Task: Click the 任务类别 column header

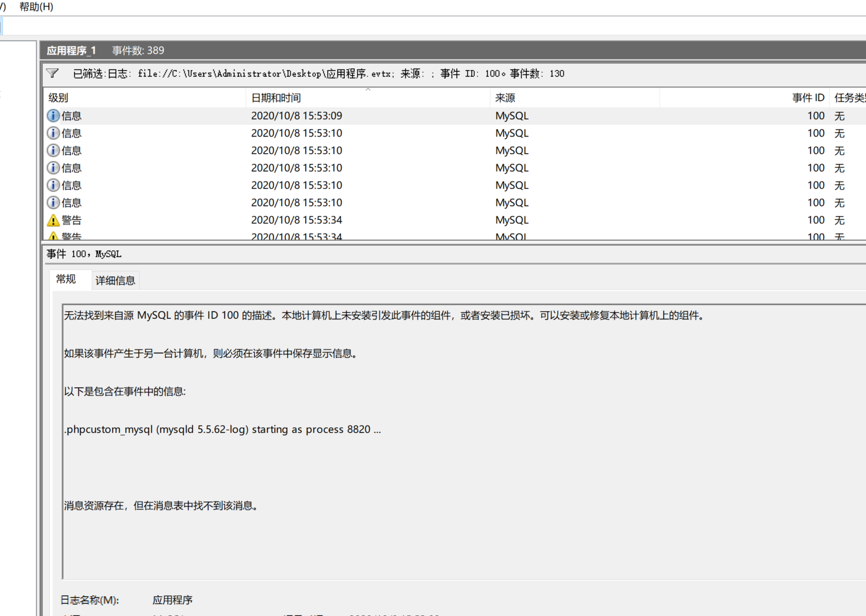Action: tap(849, 98)
